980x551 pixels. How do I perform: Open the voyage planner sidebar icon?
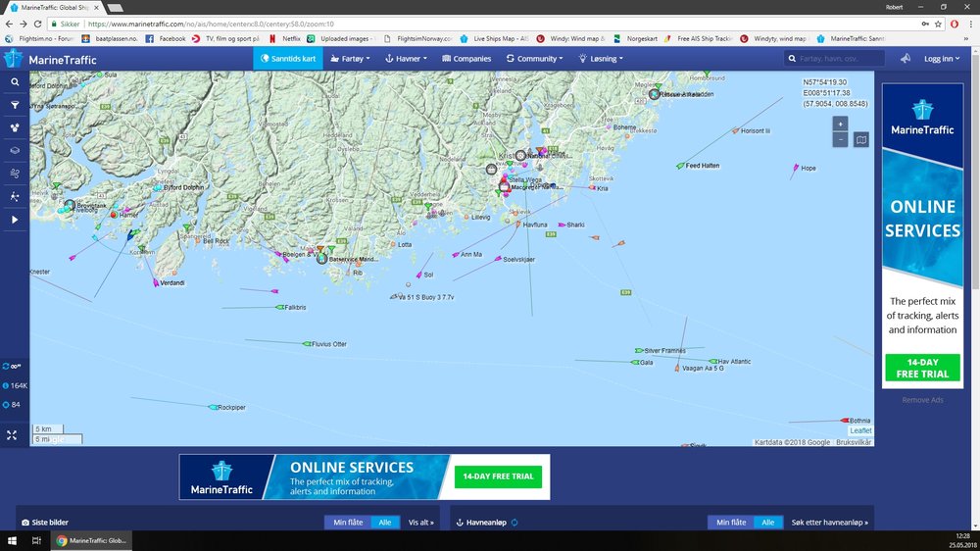point(15,196)
